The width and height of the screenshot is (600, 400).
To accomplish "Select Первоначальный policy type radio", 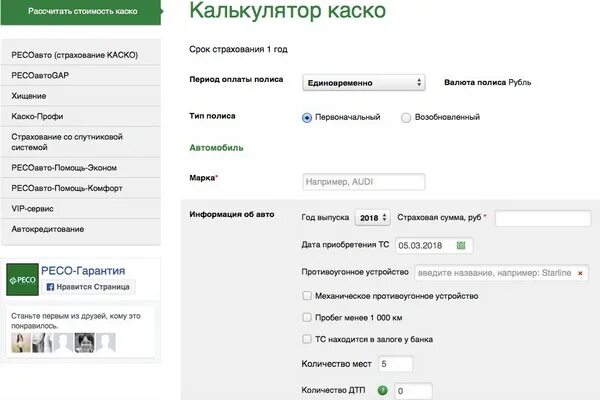I will [307, 118].
